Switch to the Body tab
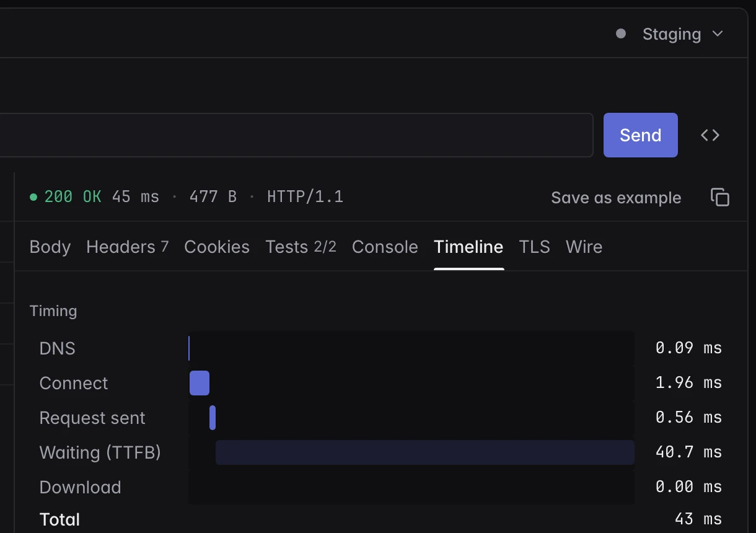The image size is (756, 533). click(50, 247)
